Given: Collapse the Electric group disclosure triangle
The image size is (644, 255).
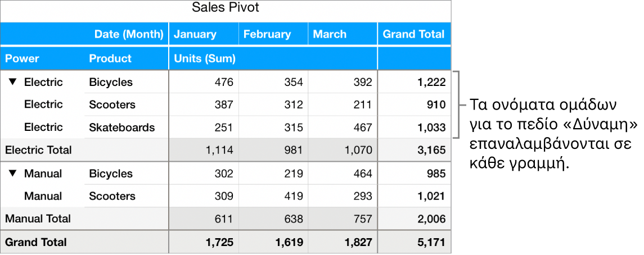Looking at the screenshot, I should coord(13,83).
